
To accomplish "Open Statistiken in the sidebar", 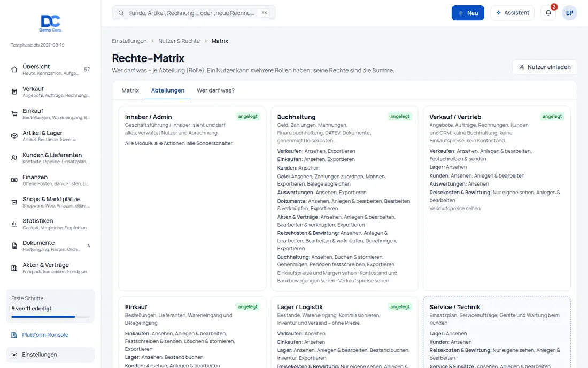I will (x=51, y=224).
